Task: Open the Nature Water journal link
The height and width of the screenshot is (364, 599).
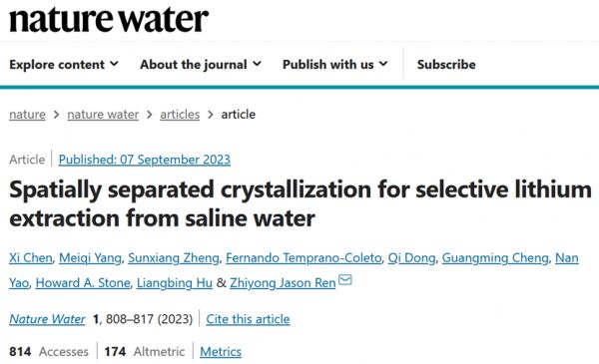Action: point(47,319)
